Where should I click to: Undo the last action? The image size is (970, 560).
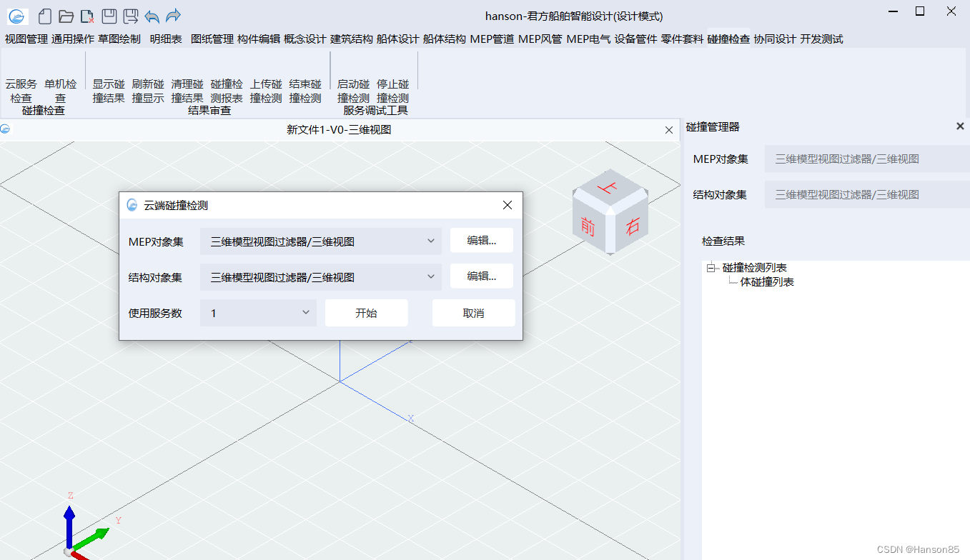tap(152, 16)
